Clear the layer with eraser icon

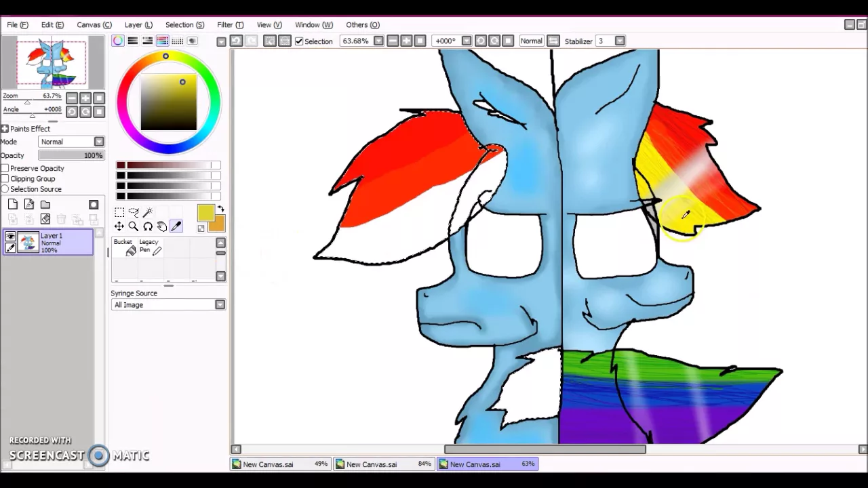tap(45, 219)
